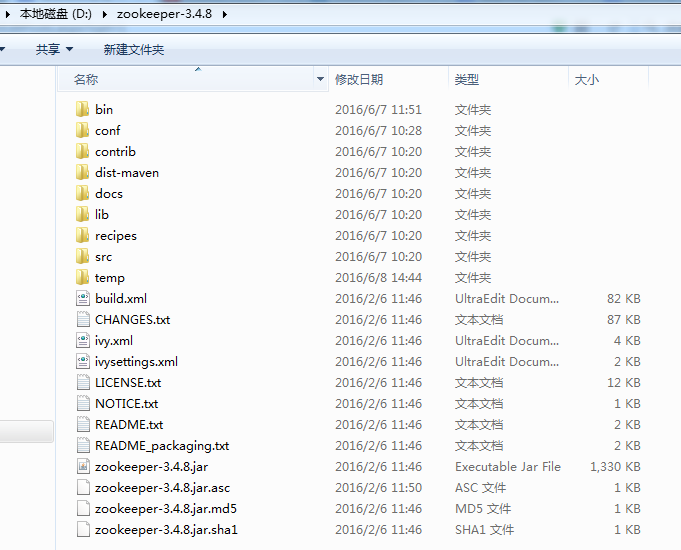Click the LICENSE.txt file icon

tap(83, 382)
